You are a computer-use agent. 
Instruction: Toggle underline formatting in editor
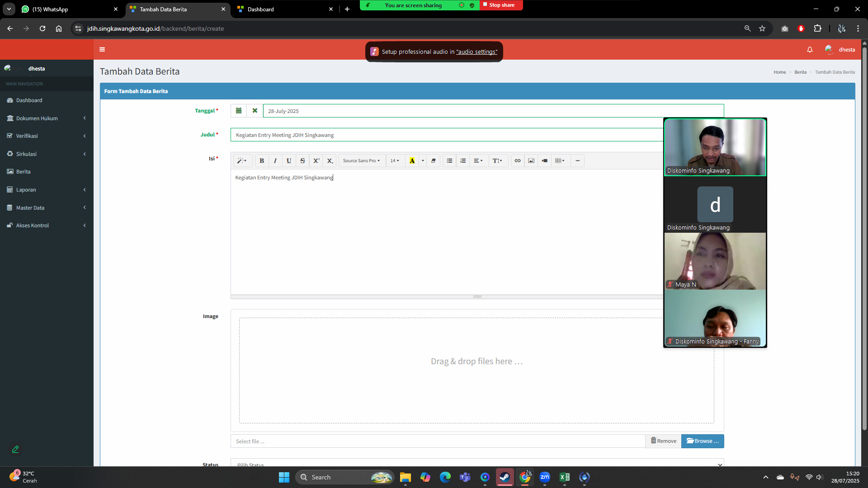(289, 161)
